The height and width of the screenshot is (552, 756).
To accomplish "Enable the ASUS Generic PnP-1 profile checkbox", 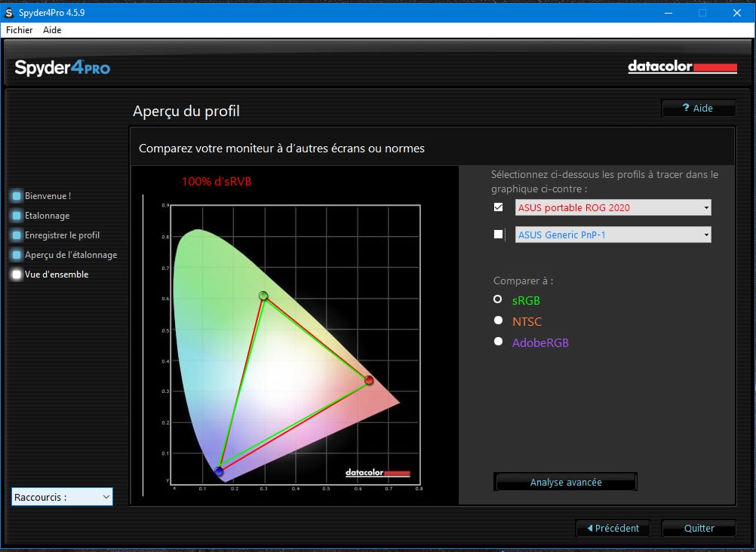I will [x=499, y=235].
